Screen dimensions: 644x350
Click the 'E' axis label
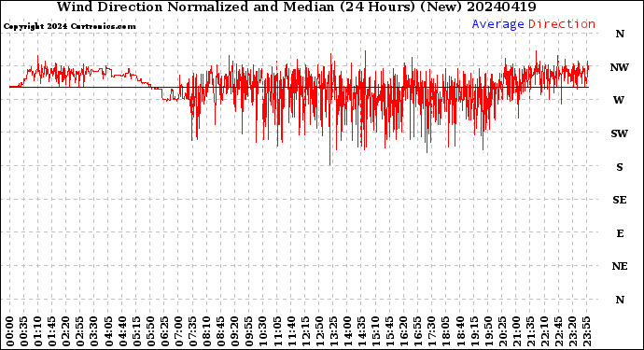[x=620, y=233]
